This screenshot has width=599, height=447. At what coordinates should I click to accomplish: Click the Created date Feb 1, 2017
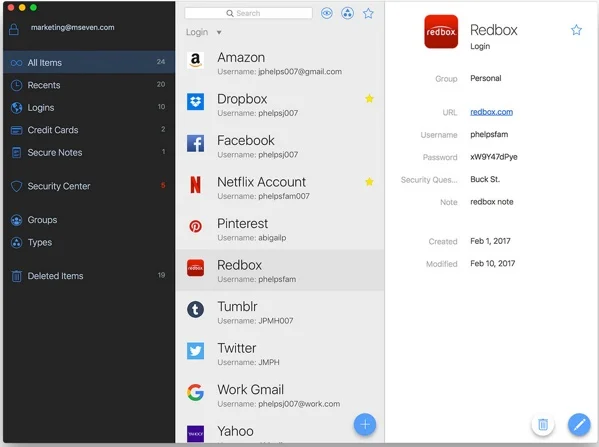coord(490,241)
